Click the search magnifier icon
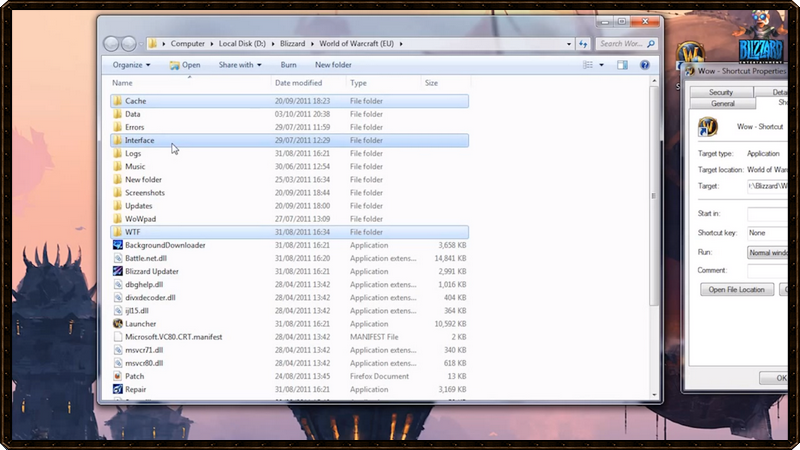This screenshot has width=800, height=450. pos(651,44)
